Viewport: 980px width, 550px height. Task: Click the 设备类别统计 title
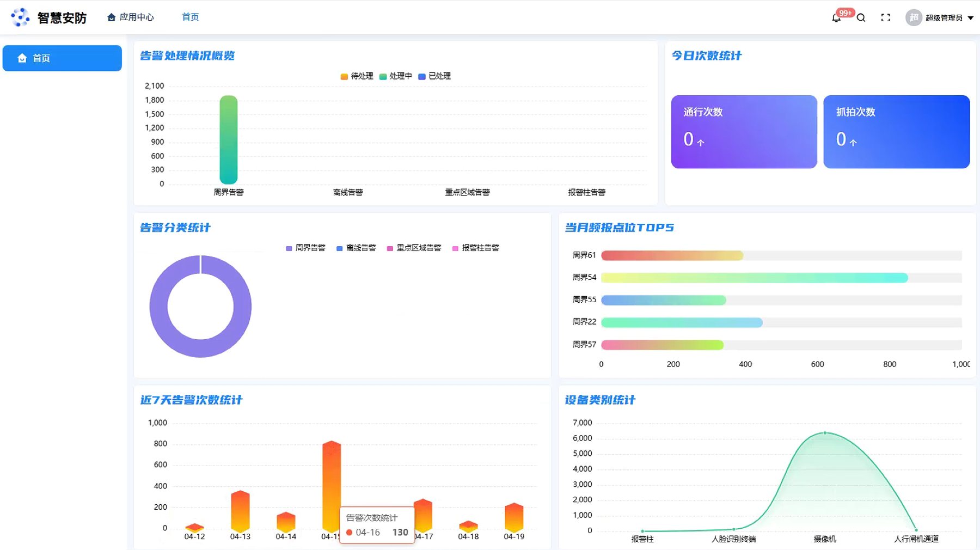600,400
